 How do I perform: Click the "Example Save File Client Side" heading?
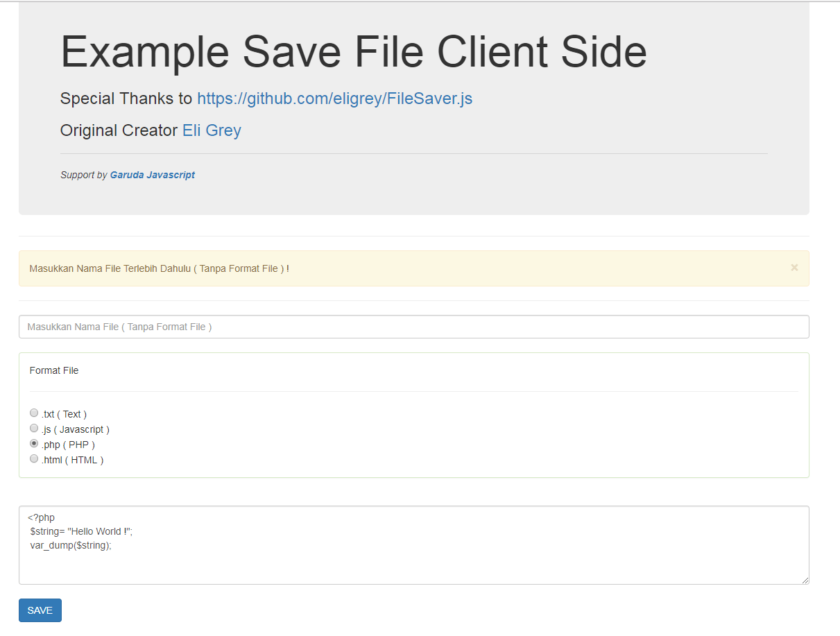[353, 52]
